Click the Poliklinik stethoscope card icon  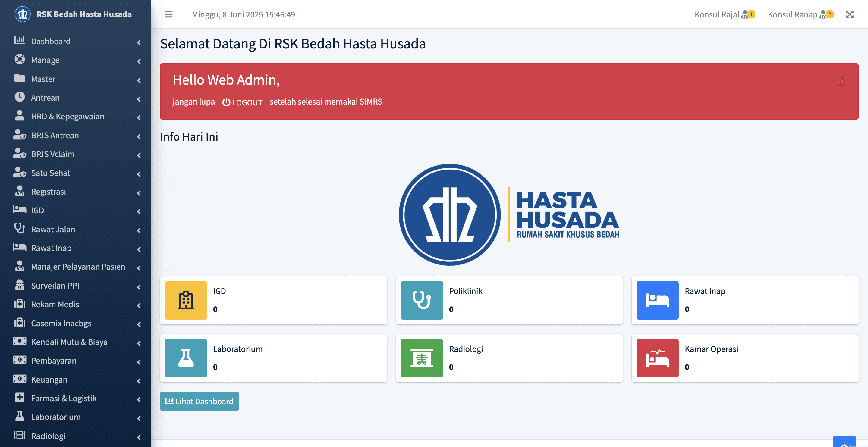[422, 300]
